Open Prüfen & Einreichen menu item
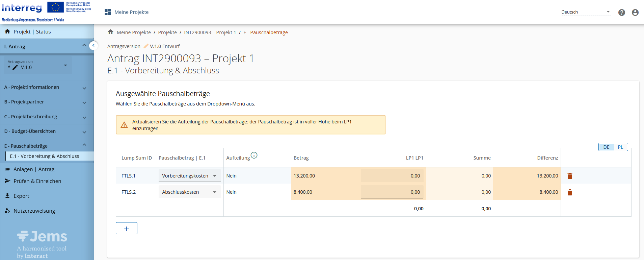This screenshot has height=260, width=644. tap(37, 181)
